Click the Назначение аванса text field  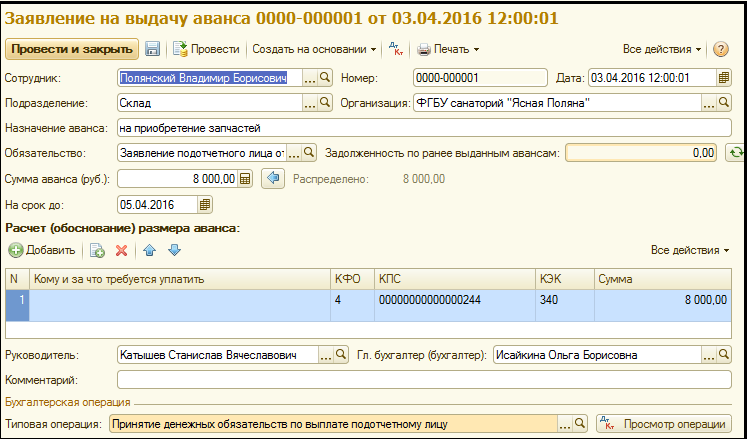[424, 128]
